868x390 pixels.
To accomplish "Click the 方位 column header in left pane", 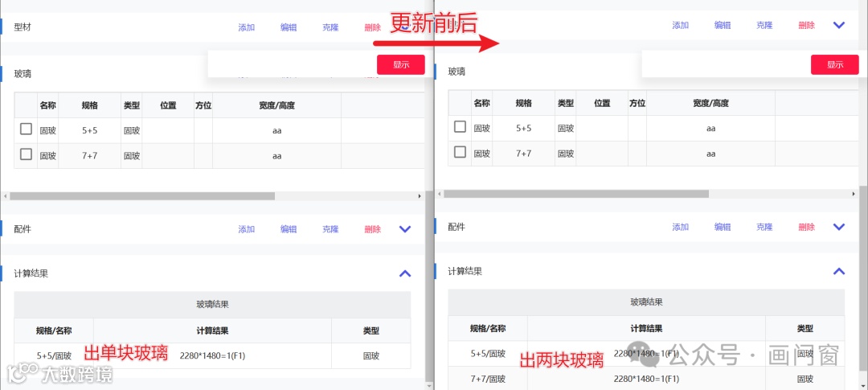I will pyautogui.click(x=203, y=105).
